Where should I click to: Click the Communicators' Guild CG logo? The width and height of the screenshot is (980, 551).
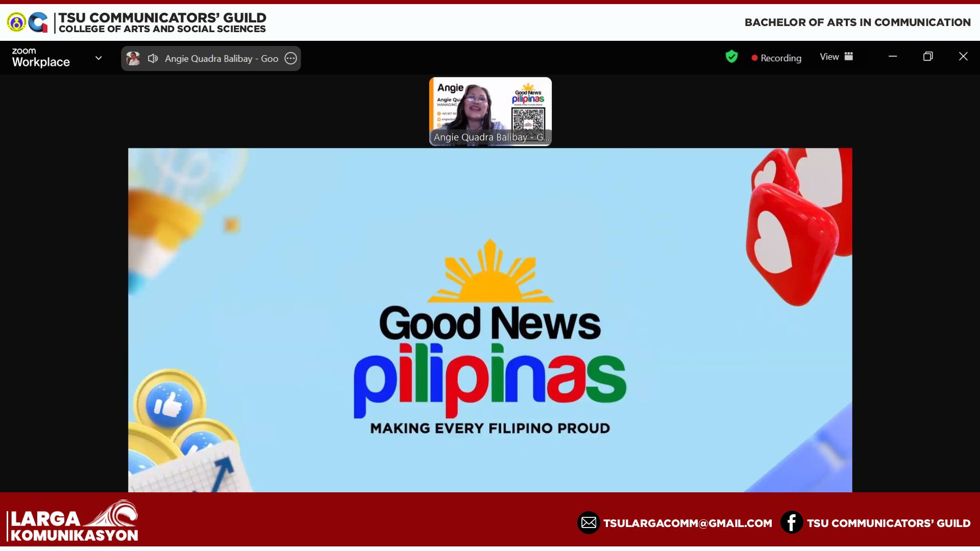point(38,22)
